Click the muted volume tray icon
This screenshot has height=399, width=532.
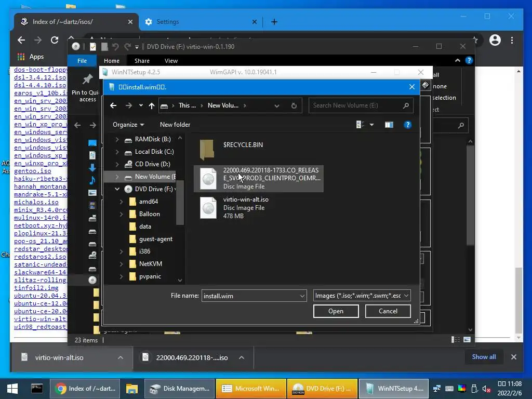pos(486,389)
